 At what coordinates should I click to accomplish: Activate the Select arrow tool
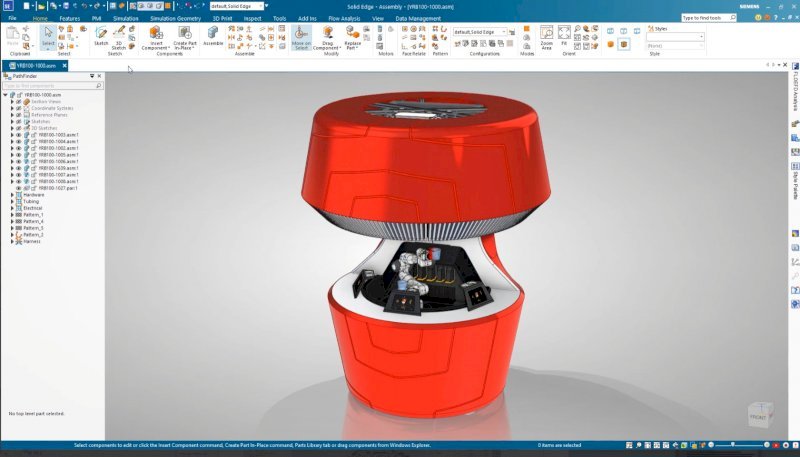(x=48, y=37)
